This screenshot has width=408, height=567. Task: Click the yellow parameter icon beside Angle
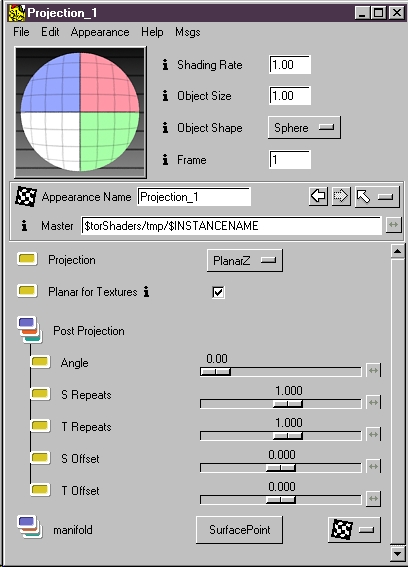(x=40, y=362)
